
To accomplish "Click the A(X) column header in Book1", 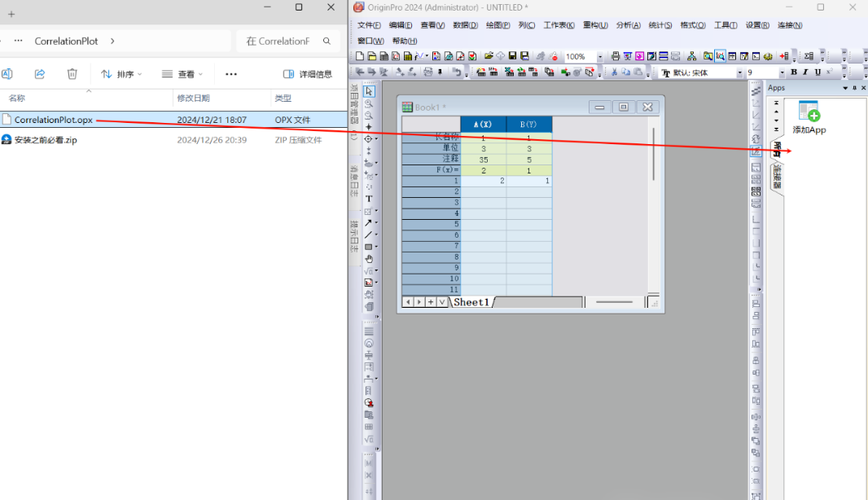I will tap(484, 124).
